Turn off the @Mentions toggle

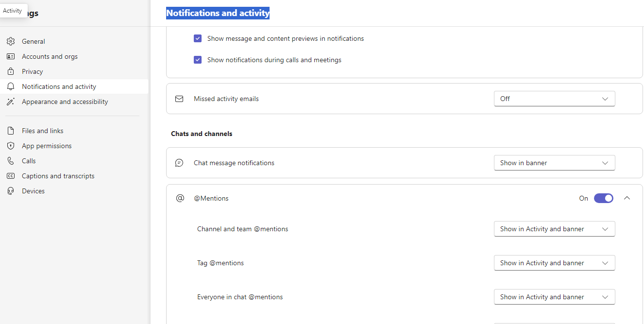(603, 198)
